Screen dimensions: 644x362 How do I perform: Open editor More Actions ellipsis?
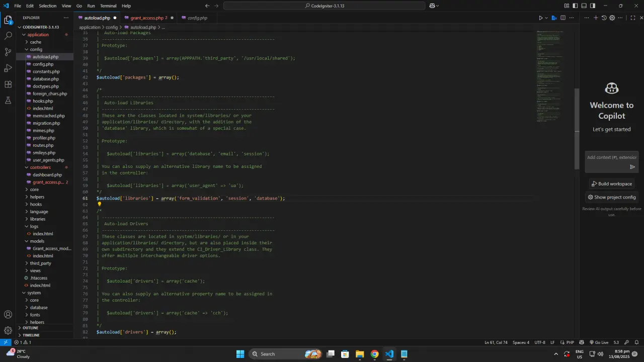pos(571,18)
